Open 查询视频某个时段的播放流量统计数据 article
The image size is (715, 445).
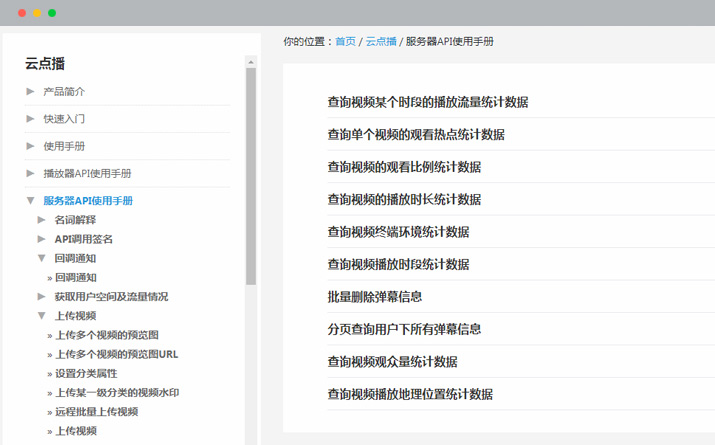(x=428, y=102)
